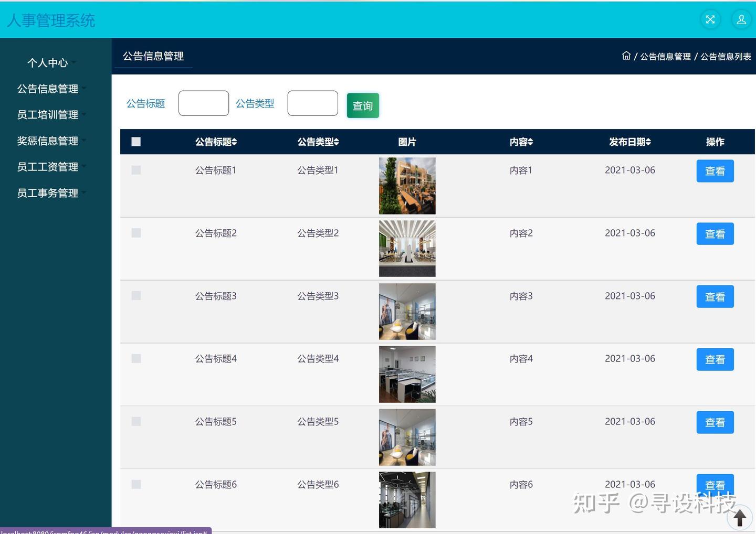Click the 公告标题 search input field
This screenshot has width=756, height=534.
click(x=203, y=103)
